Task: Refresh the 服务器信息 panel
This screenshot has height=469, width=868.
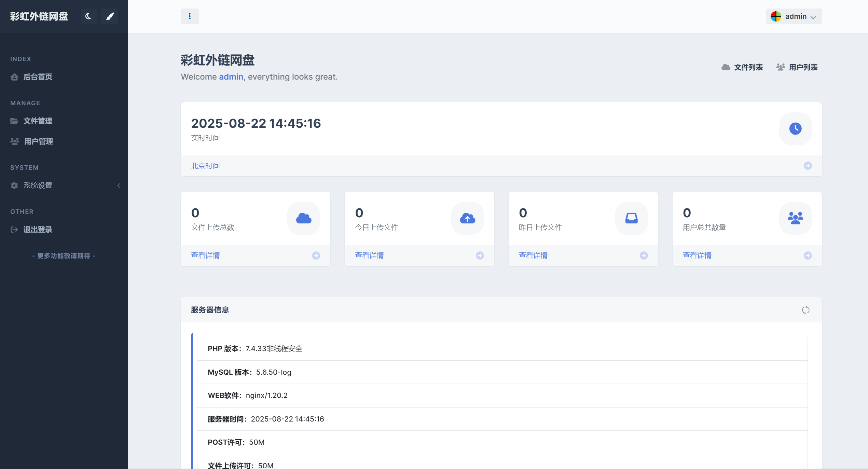Action: pyautogui.click(x=805, y=310)
